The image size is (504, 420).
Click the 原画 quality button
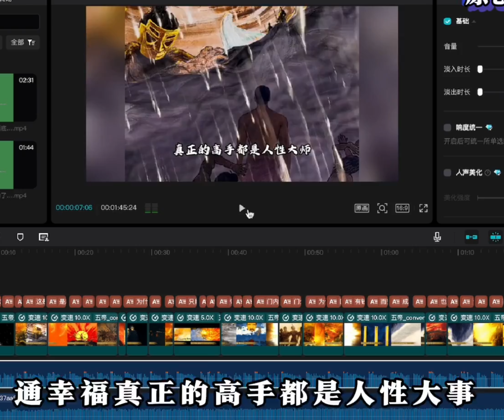pyautogui.click(x=361, y=208)
